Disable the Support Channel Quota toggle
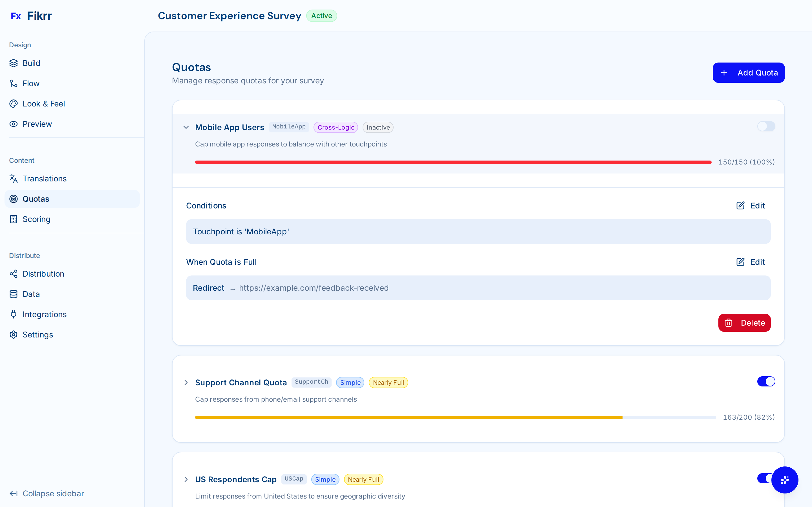This screenshot has height=507, width=812. point(766,381)
